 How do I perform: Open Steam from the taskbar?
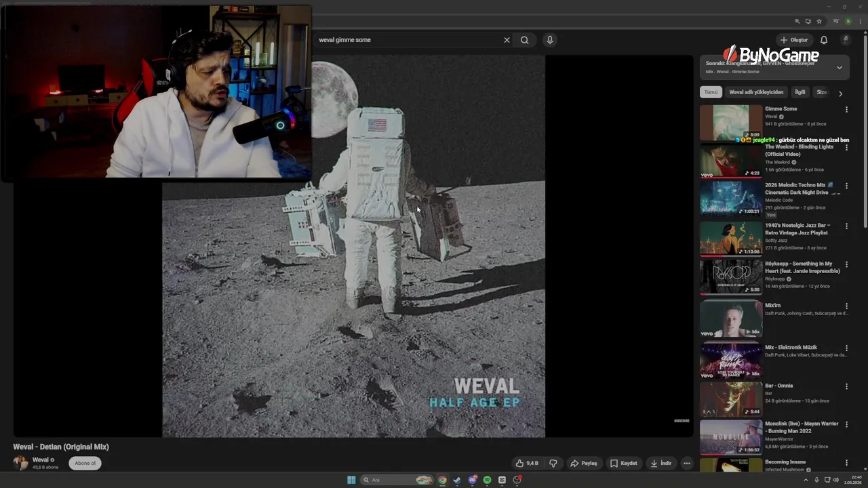point(457,480)
